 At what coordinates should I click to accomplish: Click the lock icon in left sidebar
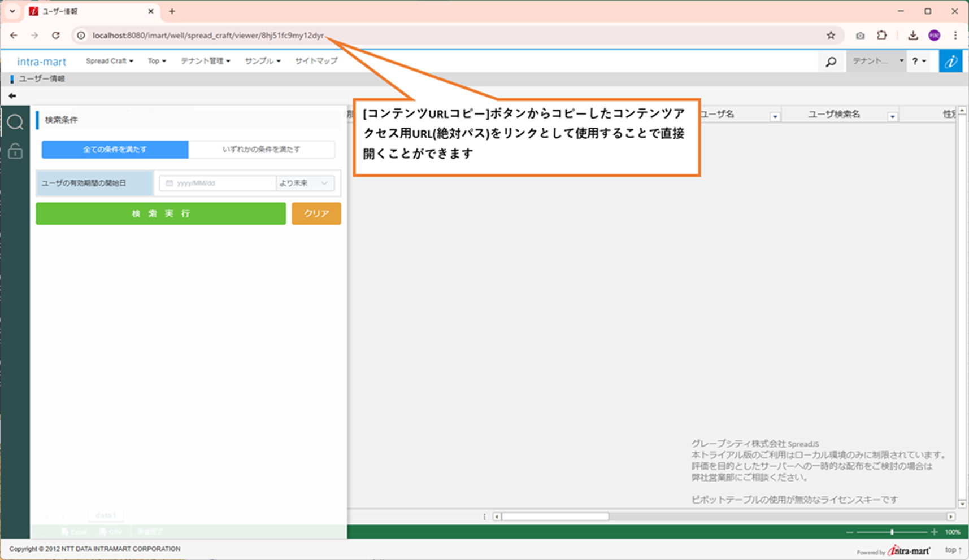[15, 151]
